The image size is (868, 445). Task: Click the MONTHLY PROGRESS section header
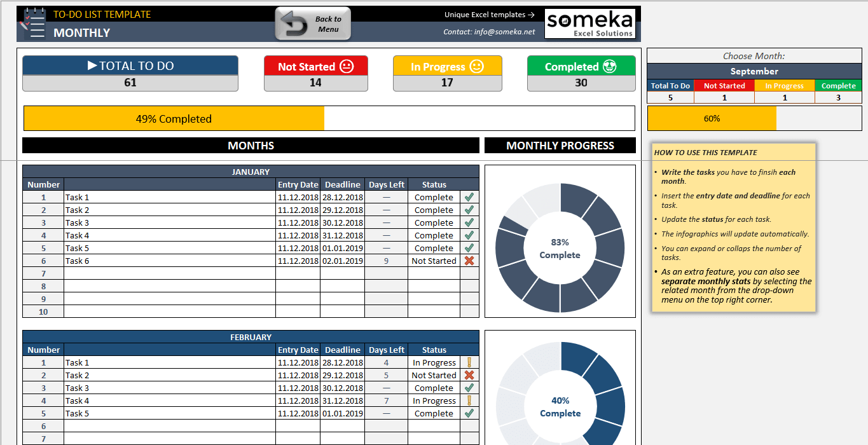click(x=560, y=146)
